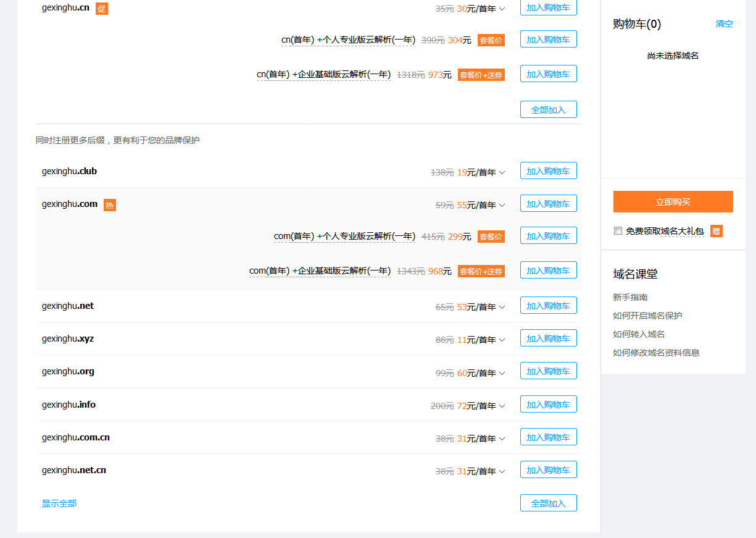Click the 套餐价+送券 badge for the cn enterprise bundle
This screenshot has height=538, width=756.
(481, 74)
